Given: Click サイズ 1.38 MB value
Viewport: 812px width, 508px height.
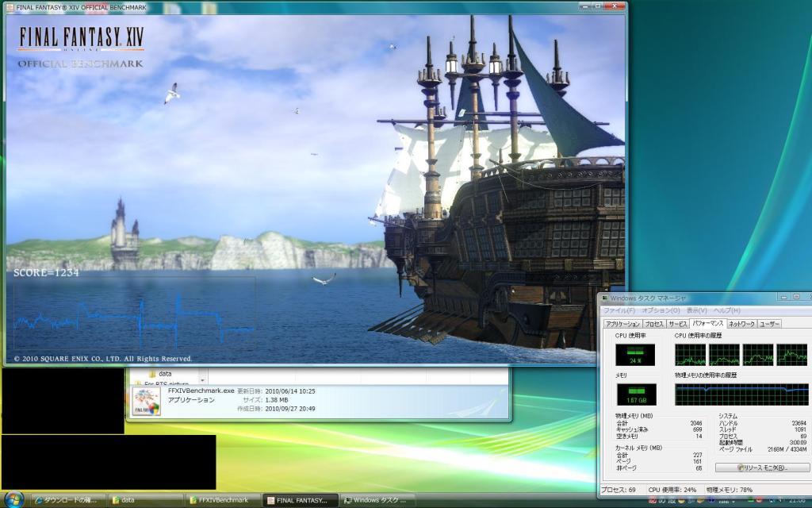Looking at the screenshot, I should pos(277,400).
